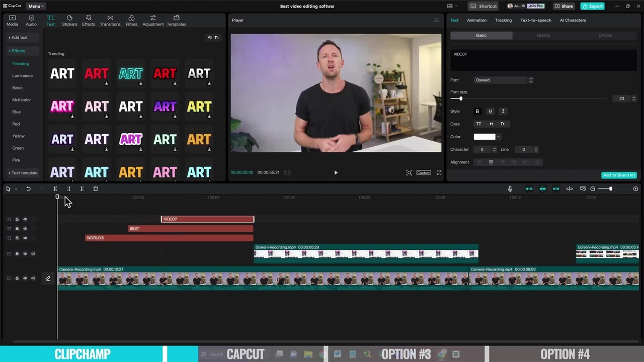Click the Font size slider handle
The height and width of the screenshot is (362, 644).
tap(460, 99)
